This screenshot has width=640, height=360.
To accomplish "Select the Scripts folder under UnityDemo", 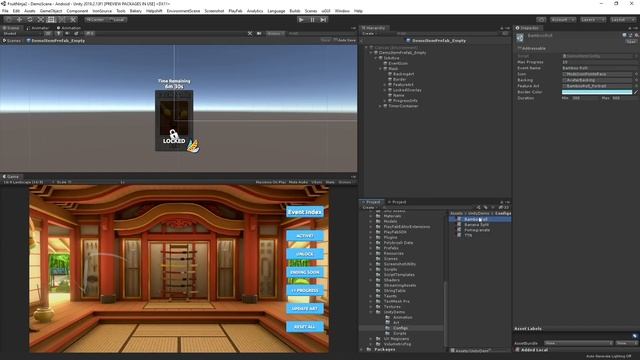I will coord(400,333).
